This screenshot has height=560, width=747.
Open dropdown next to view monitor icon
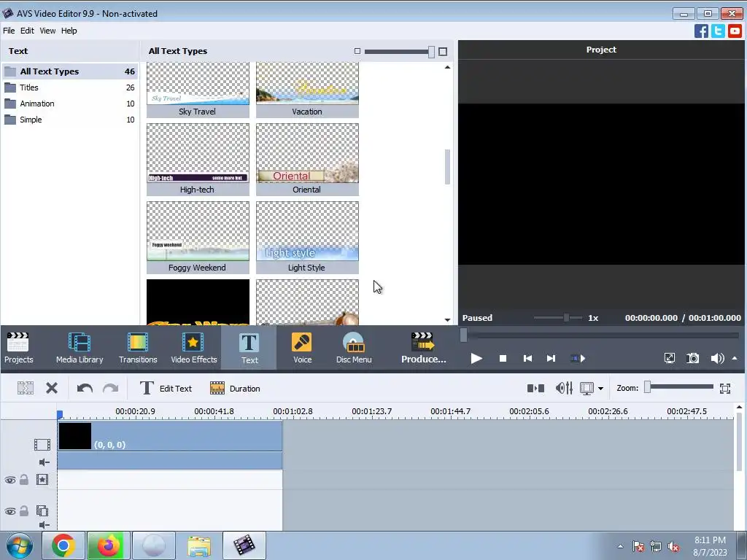pyautogui.click(x=601, y=389)
